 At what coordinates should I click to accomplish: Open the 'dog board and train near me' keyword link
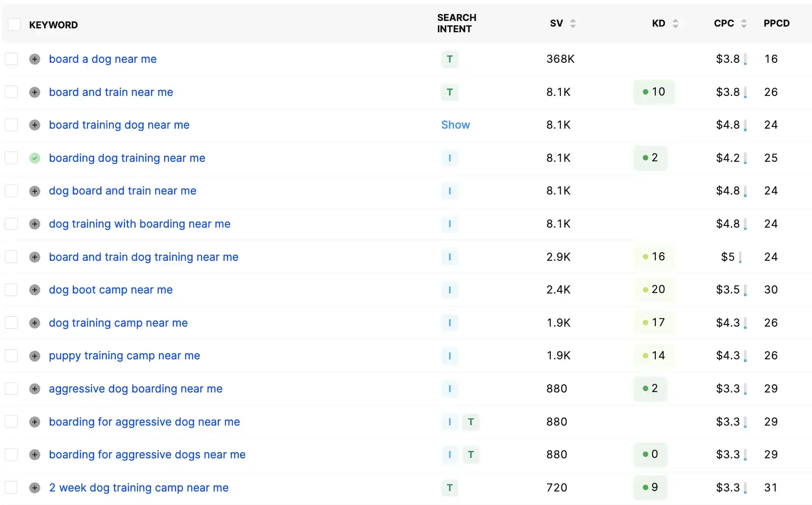pos(123,191)
